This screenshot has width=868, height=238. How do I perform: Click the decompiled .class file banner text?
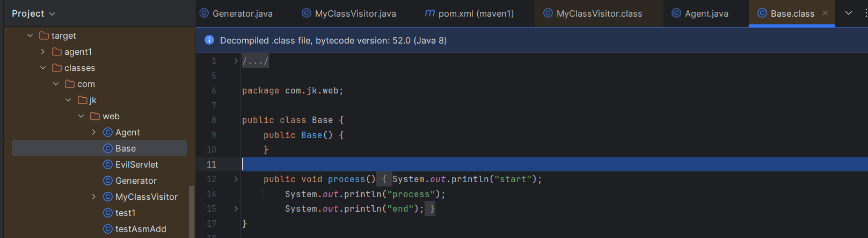click(333, 40)
